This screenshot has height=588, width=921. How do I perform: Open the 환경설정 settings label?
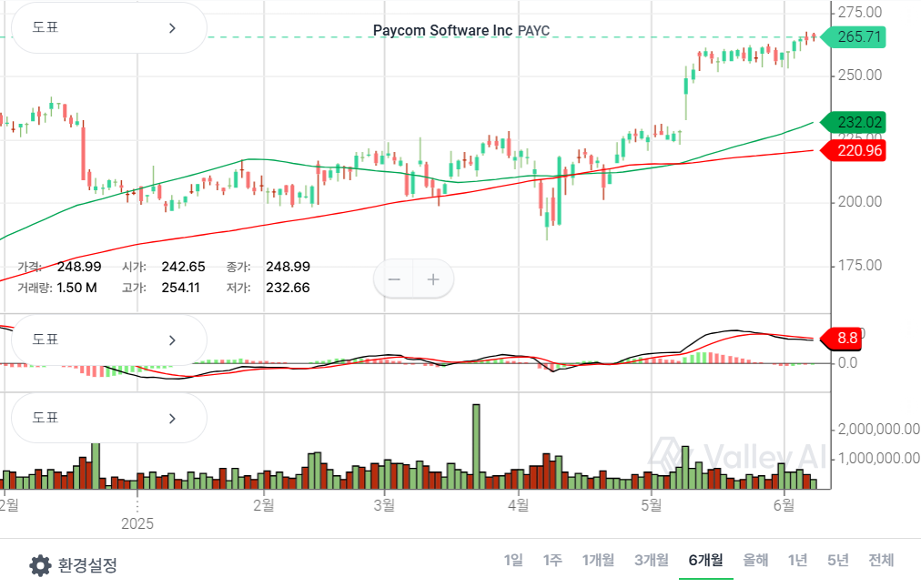(87, 565)
